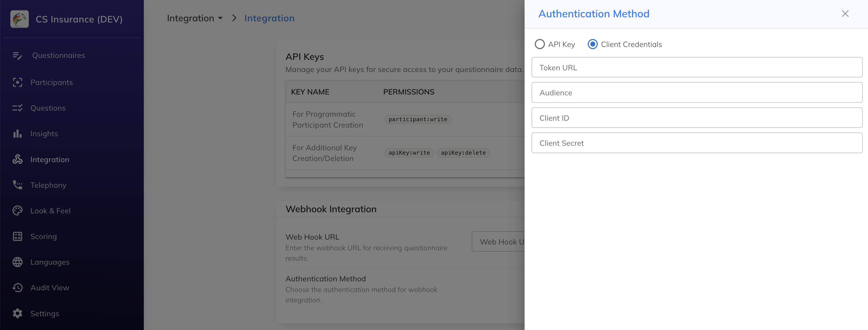This screenshot has width=868, height=330.
Task: Click the Look & Feel palette icon
Action: tap(17, 210)
